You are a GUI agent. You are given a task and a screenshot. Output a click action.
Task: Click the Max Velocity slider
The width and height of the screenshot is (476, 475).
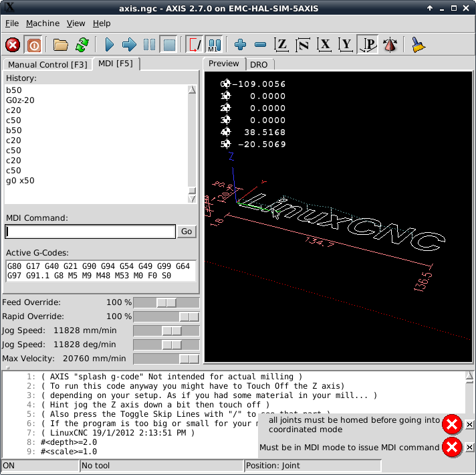(166, 359)
